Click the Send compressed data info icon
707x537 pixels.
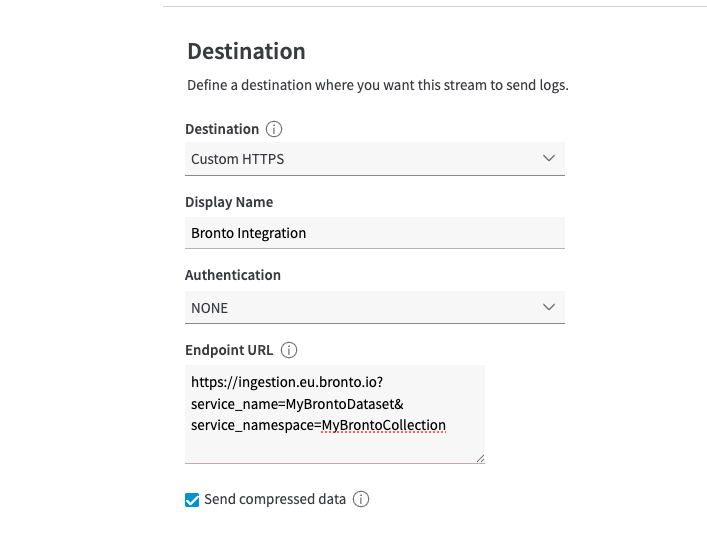tap(361, 499)
